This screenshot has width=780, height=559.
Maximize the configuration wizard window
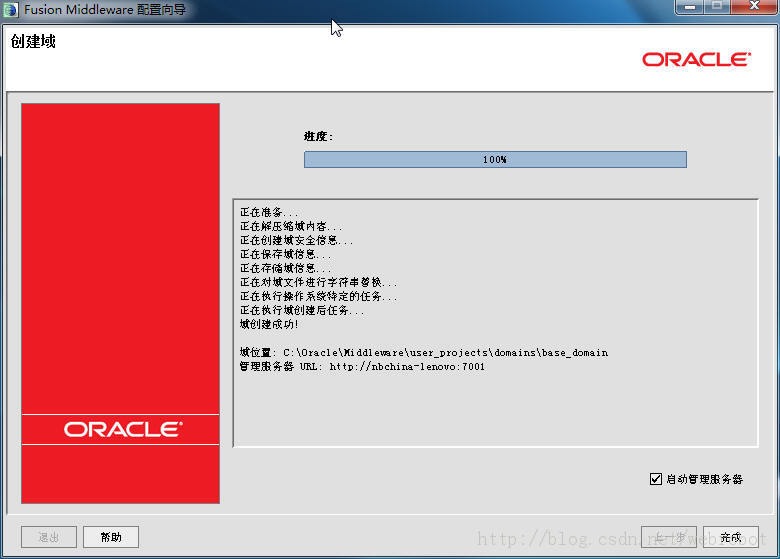tap(717, 7)
